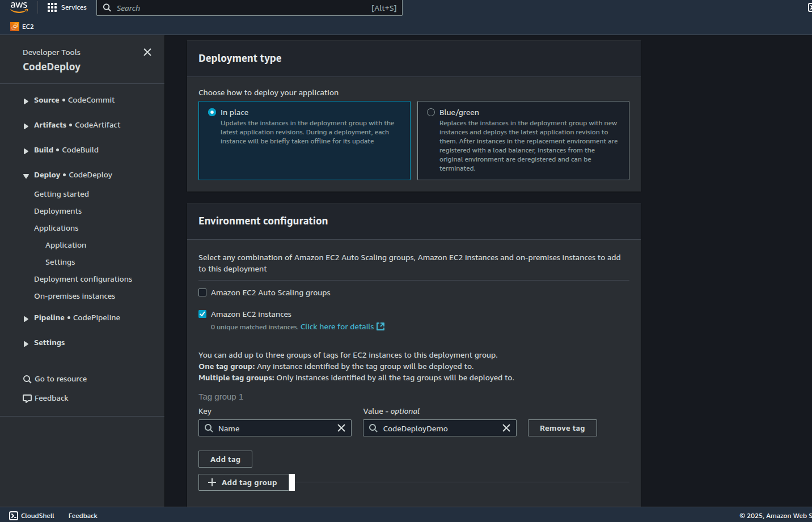This screenshot has width=812, height=522.
Task: Open external link icon next to Click here for details
Action: 380,326
